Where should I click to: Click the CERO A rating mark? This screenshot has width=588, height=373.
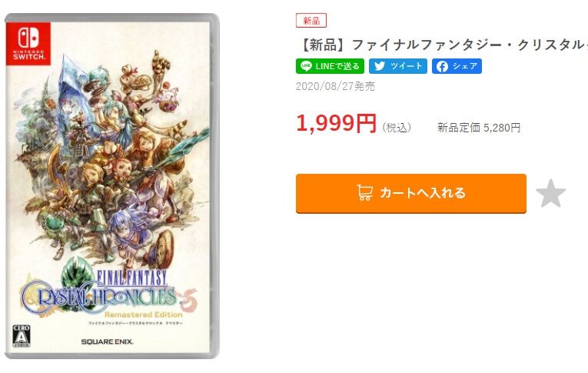click(x=22, y=336)
